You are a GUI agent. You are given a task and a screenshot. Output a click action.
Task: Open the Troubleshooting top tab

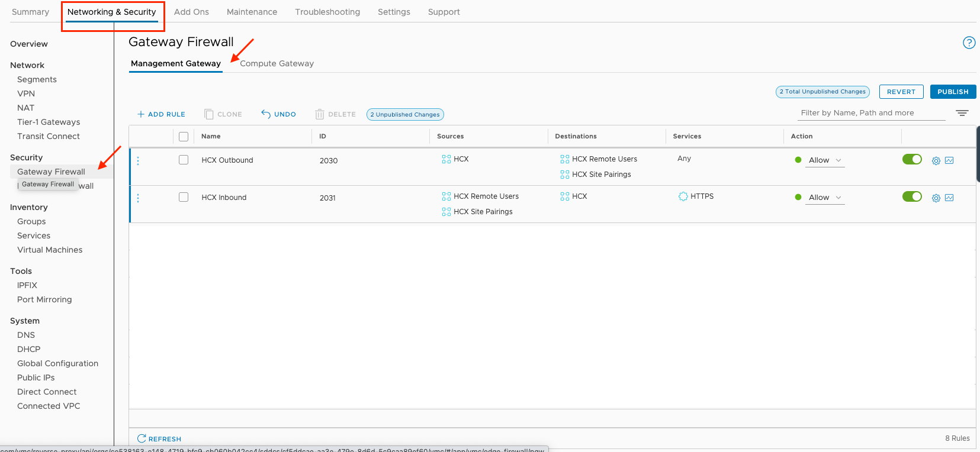327,12
